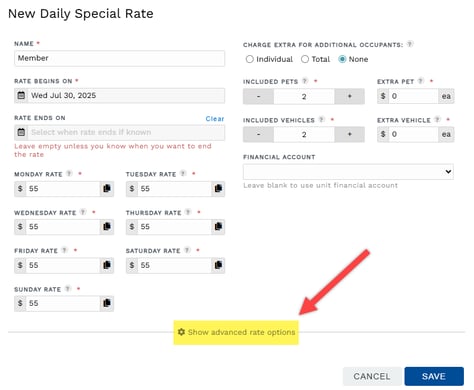Increase included pets with plus button

point(349,96)
